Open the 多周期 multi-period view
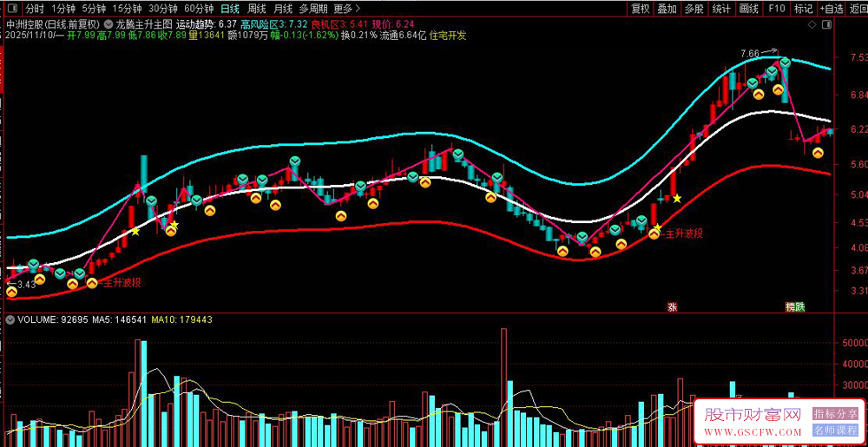The width and height of the screenshot is (868, 447). coord(313,9)
